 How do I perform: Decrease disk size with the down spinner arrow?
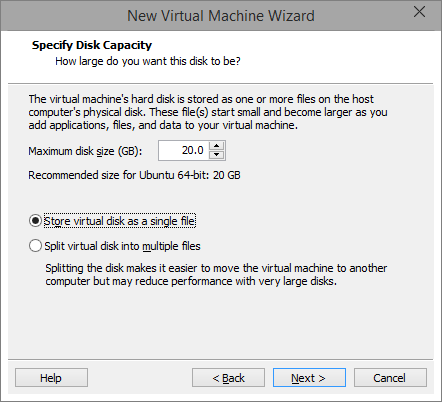tap(217, 154)
